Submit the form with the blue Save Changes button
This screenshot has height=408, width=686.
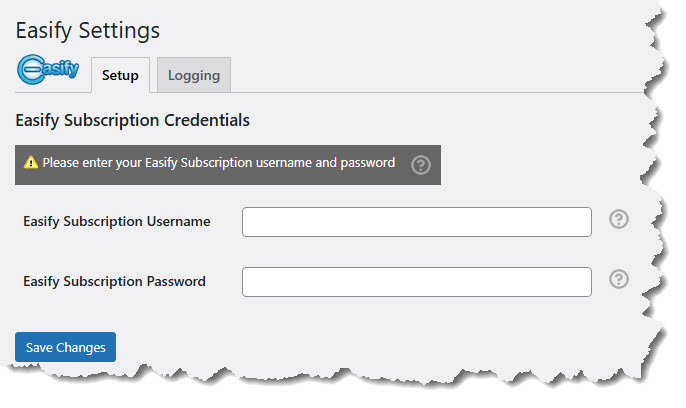coord(66,347)
